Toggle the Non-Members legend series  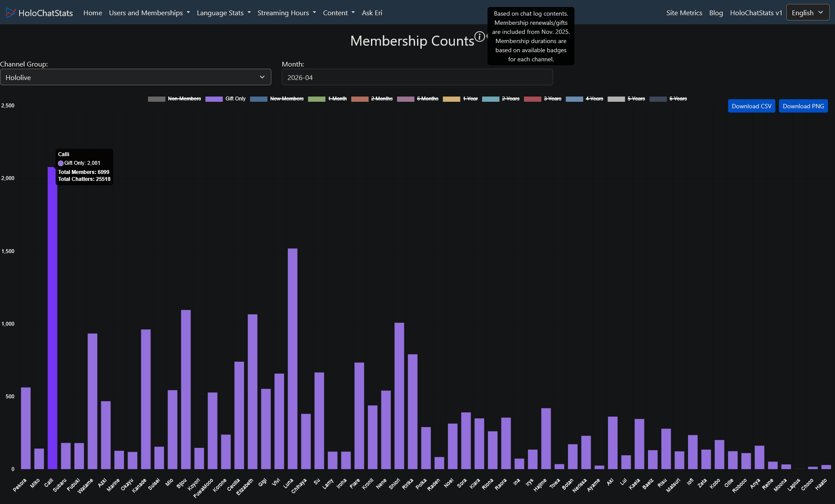[x=174, y=99]
